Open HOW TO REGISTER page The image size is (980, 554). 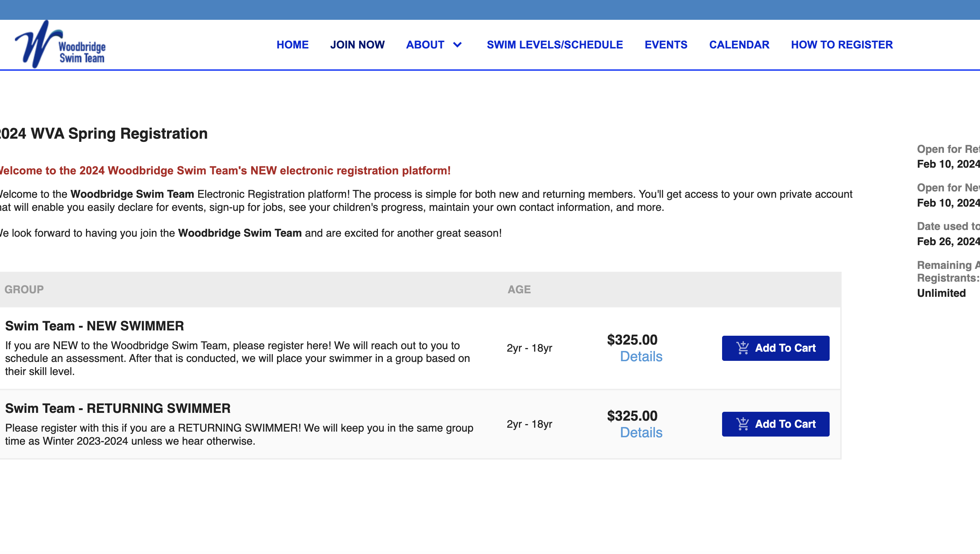[842, 45]
